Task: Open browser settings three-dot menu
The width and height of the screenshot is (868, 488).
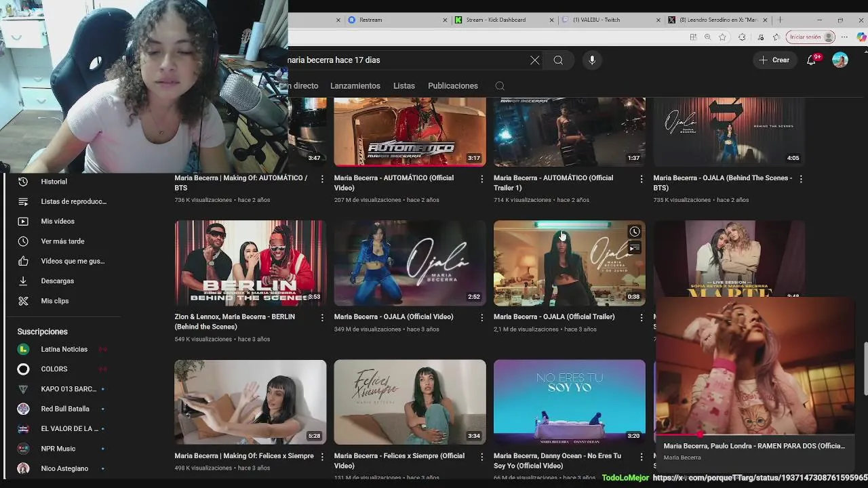Action: (x=844, y=37)
